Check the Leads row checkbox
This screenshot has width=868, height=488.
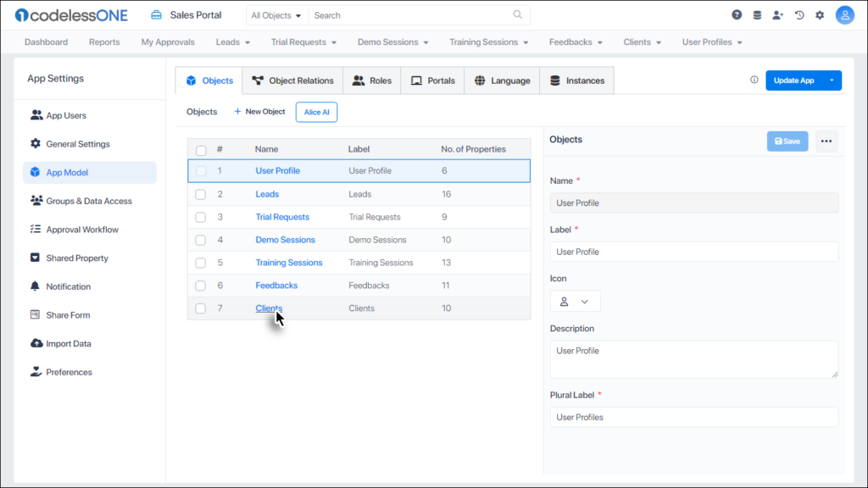coord(201,194)
